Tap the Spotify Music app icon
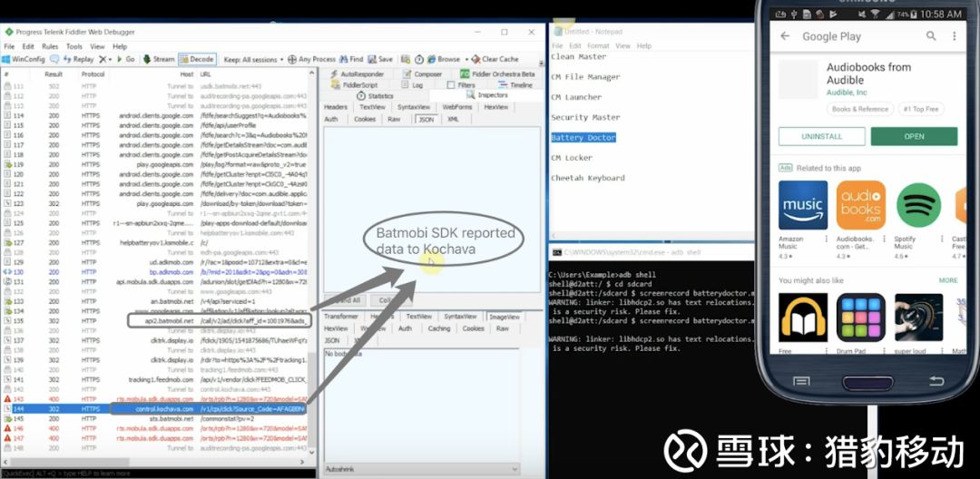Screen dimensions: 980x479 pyautogui.click(x=918, y=205)
